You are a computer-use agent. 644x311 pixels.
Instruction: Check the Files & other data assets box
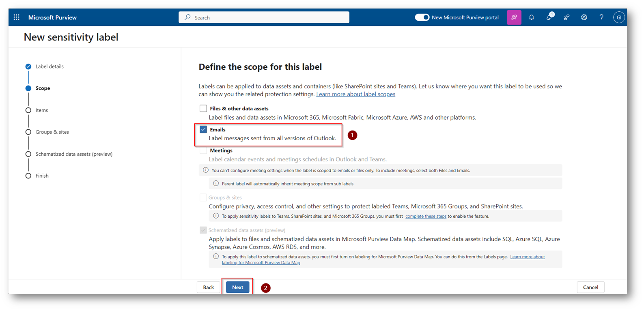(x=203, y=109)
